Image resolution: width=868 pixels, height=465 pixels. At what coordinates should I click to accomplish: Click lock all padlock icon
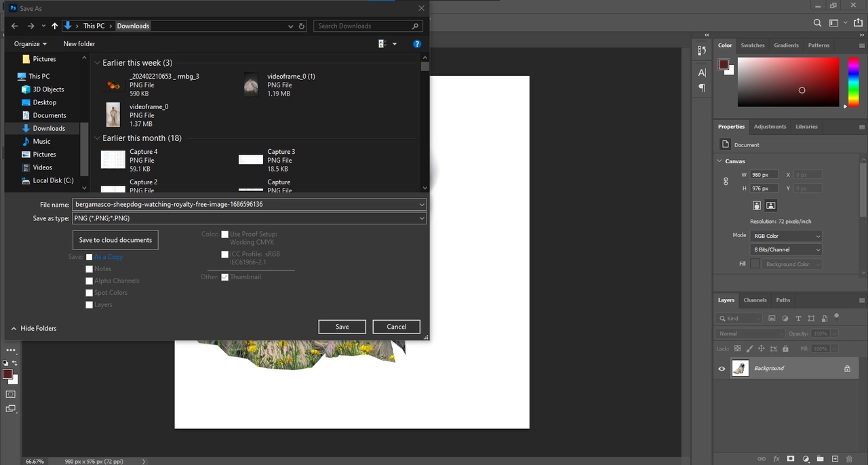(x=785, y=348)
